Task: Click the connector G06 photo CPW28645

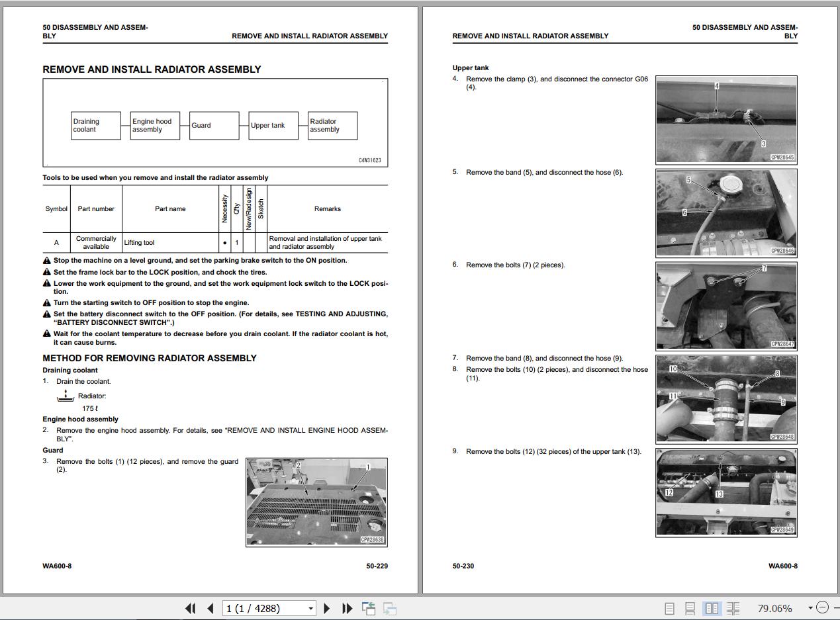Action: [726, 119]
